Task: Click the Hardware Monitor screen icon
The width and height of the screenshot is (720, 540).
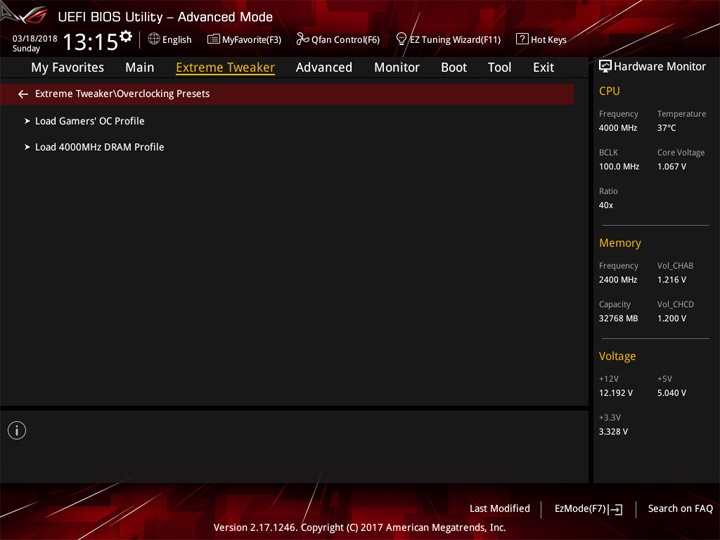Action: click(605, 67)
